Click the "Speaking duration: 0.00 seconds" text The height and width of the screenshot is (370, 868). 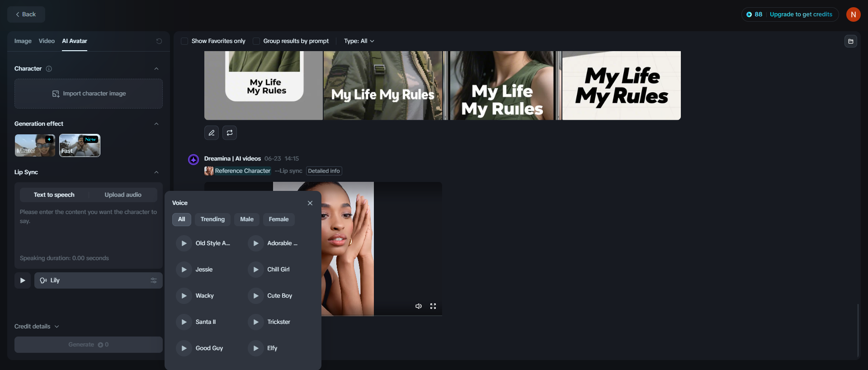(64, 258)
